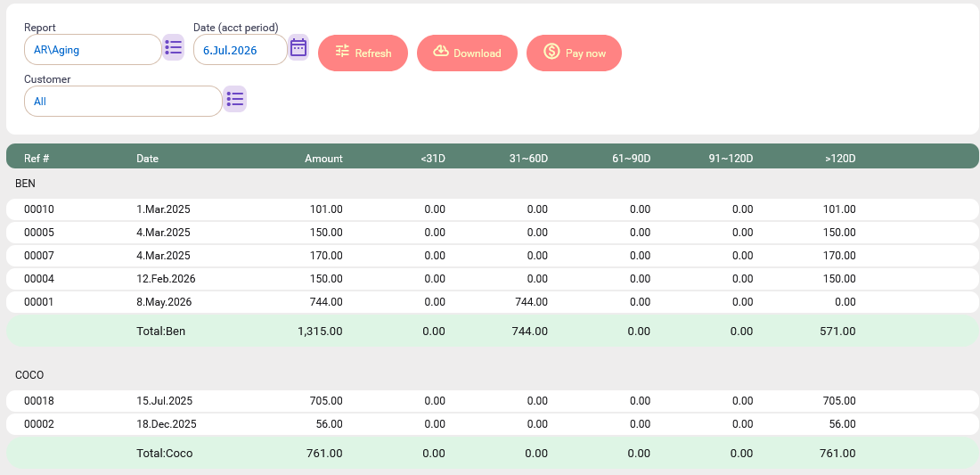Click the date 8.May.2026
Image resolution: width=980 pixels, height=475 pixels.
[165, 302]
